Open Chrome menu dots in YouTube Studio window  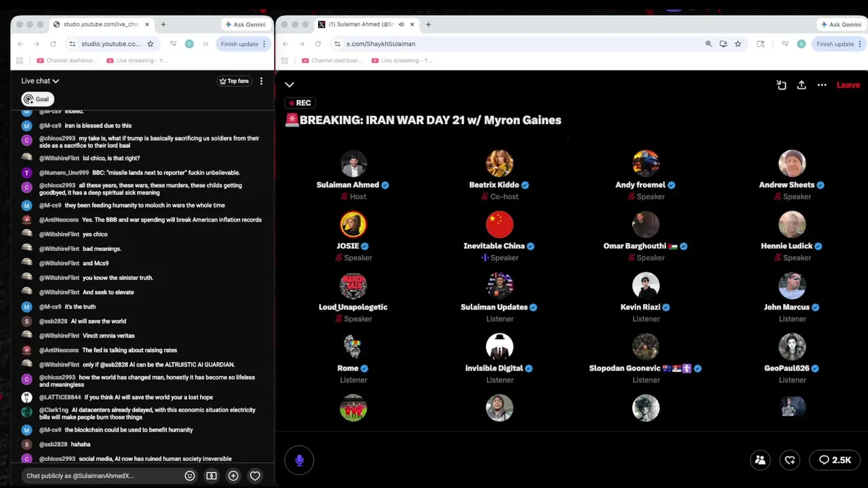(264, 44)
